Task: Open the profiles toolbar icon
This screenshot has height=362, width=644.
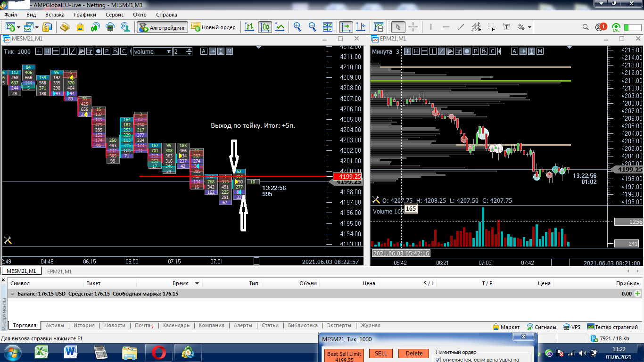Action: pos(29,27)
